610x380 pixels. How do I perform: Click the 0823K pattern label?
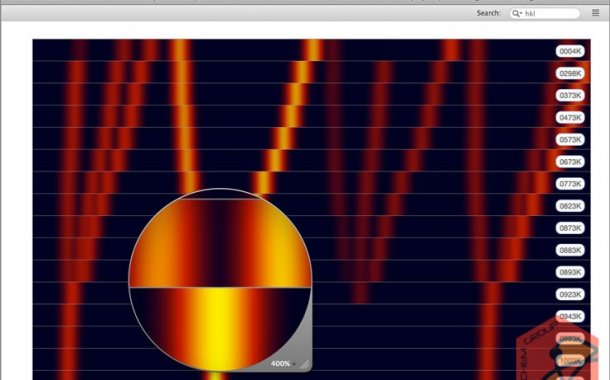coord(570,206)
